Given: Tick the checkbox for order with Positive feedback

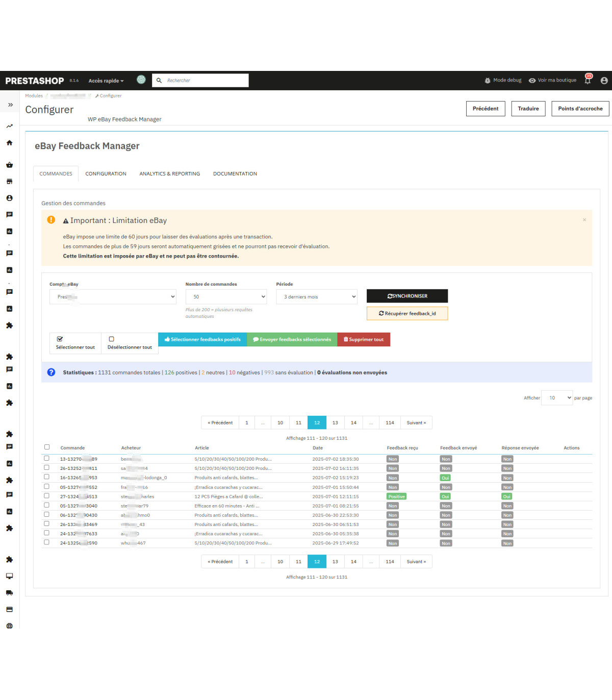Looking at the screenshot, I should (47, 495).
